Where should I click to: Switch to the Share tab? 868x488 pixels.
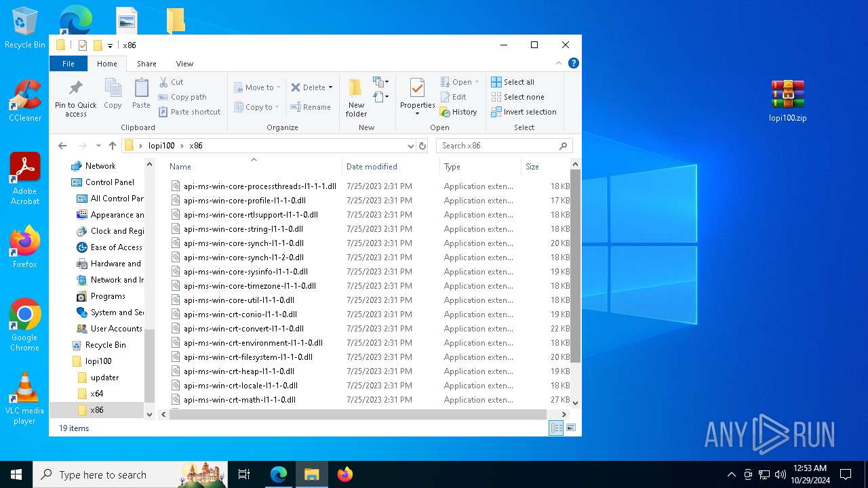click(x=146, y=64)
